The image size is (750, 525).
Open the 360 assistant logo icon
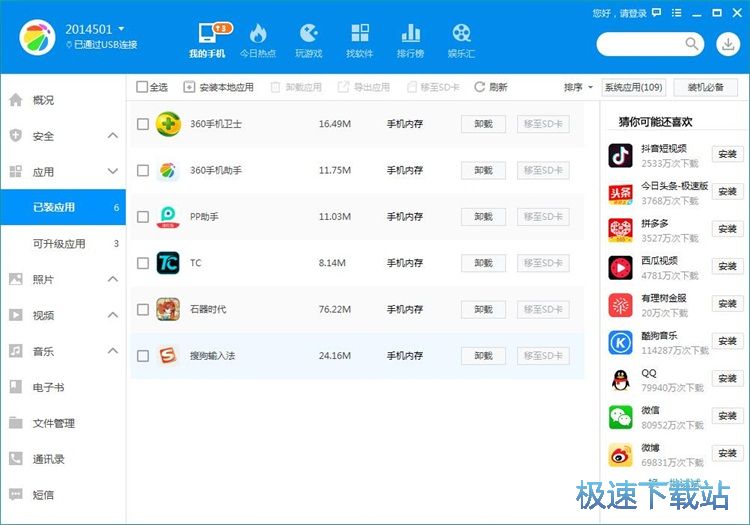click(37, 37)
